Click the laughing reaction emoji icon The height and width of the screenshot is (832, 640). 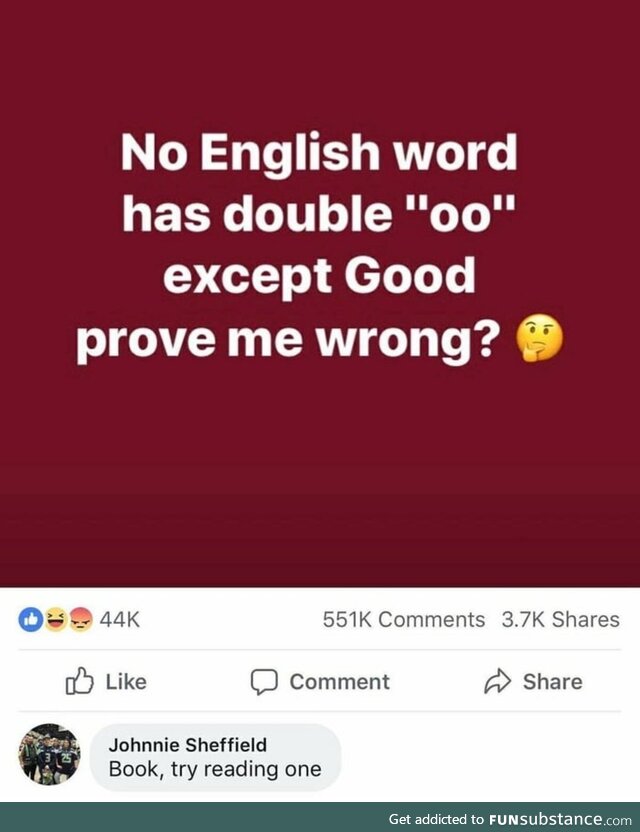pyautogui.click(x=55, y=619)
